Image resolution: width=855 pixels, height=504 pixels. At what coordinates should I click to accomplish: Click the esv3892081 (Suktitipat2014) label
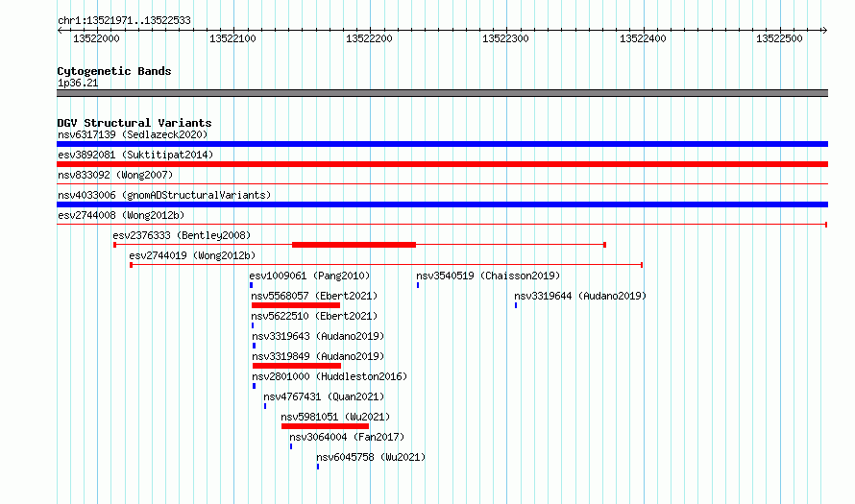click(x=135, y=155)
